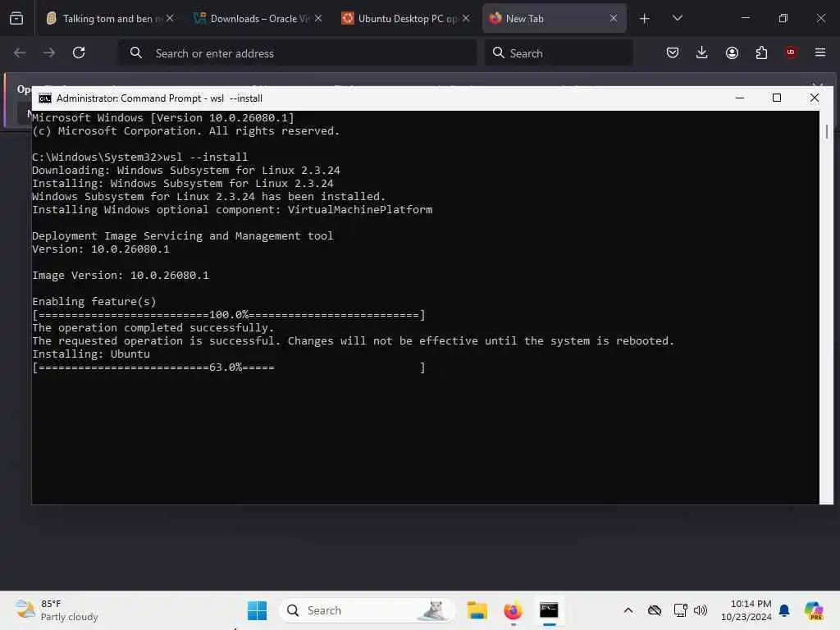Close the Talking tom and ben tab
Viewport: 840px width, 630px height.
170,19
